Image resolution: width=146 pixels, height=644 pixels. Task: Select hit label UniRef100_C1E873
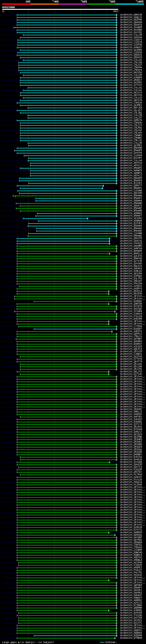(131, 40)
